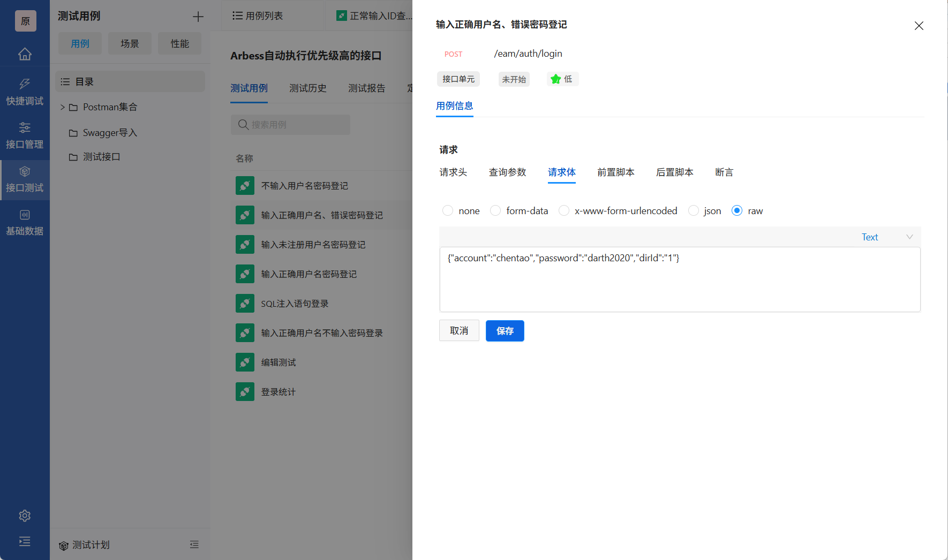This screenshot has height=560, width=948.
Task: Cancel editing via the 取消 button
Action: 458,331
